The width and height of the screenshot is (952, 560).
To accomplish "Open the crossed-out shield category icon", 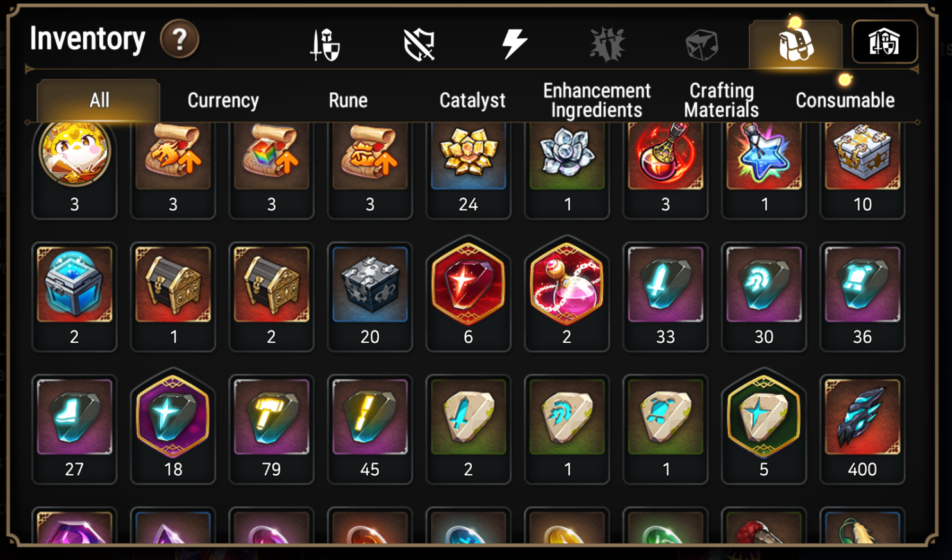I will 419,44.
